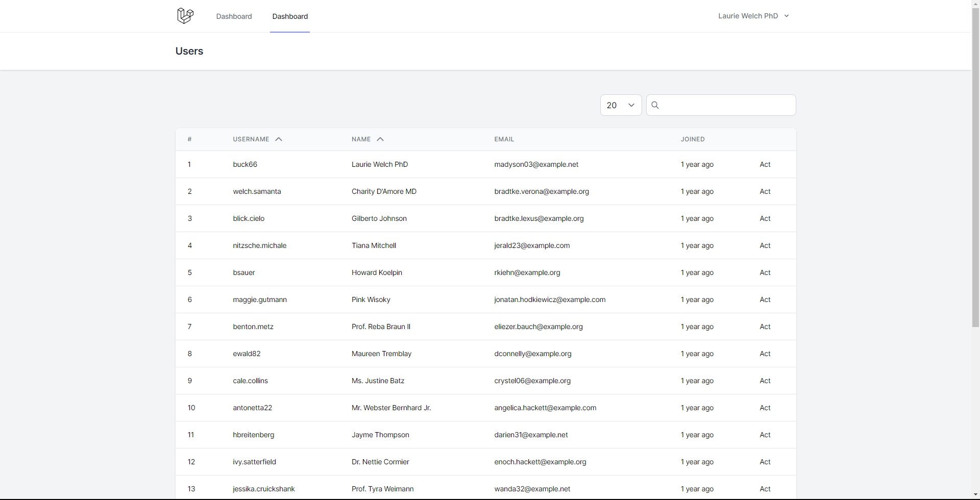The height and width of the screenshot is (500, 980).
Task: Select name Tiana Mitchell
Action: tap(374, 245)
